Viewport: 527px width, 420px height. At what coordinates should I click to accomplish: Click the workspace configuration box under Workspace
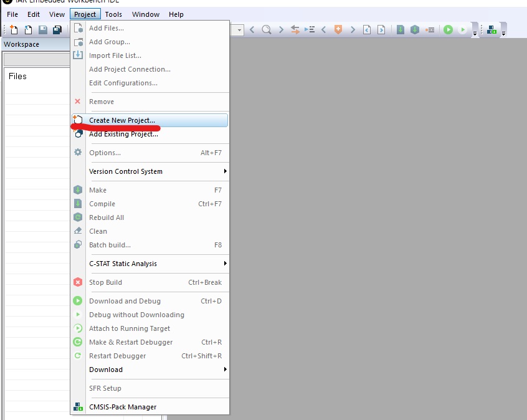coord(37,60)
